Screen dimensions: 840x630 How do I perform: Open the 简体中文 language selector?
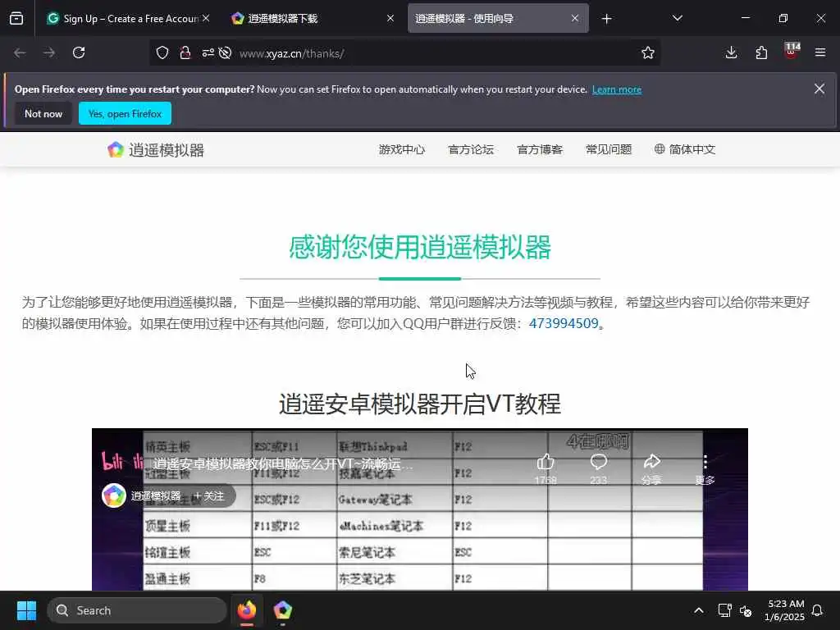(685, 149)
